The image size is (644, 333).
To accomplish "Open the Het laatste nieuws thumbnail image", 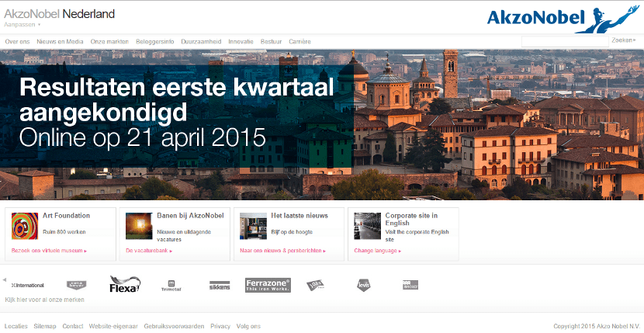I will (253, 226).
